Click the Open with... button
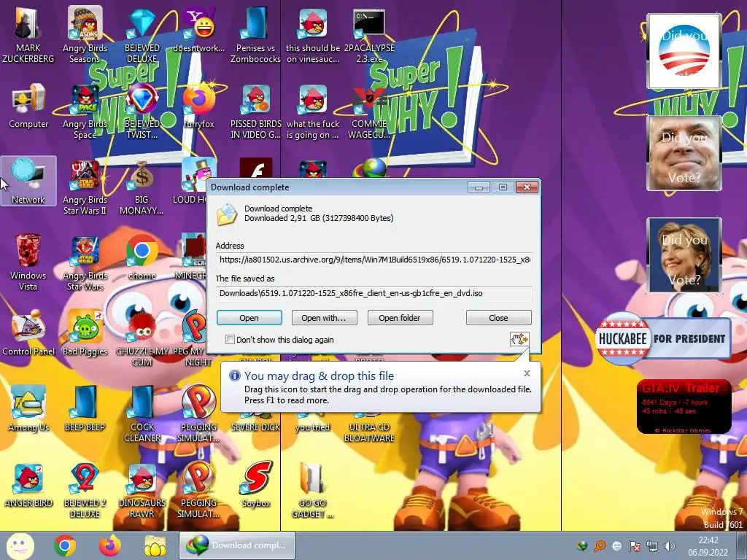Screen dimensions: 747x560 (324, 318)
